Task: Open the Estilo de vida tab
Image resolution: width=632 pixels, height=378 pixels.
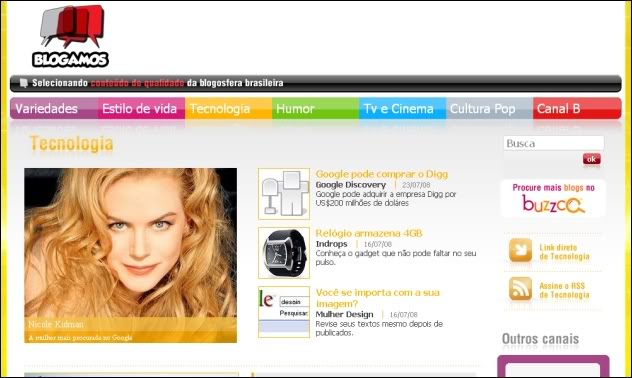Action: pos(141,108)
